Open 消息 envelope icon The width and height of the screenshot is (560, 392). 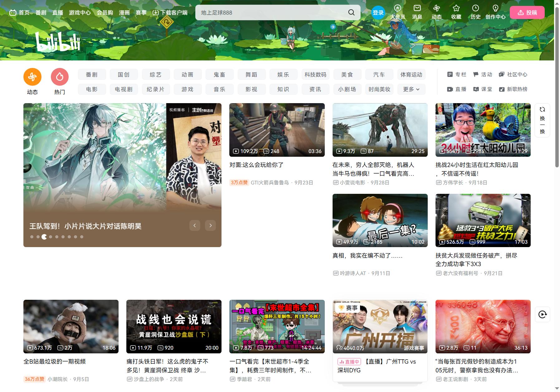coord(417,8)
